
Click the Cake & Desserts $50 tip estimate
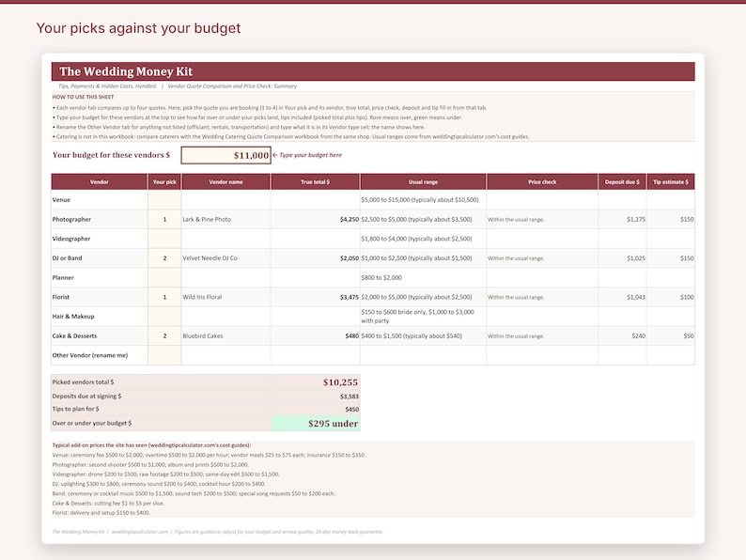689,335
